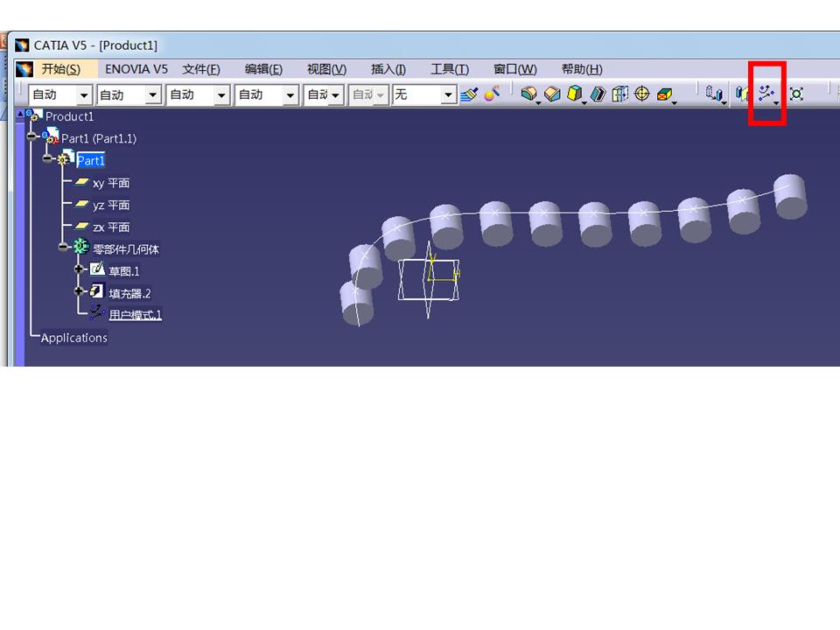Open the 窗口(W) menu
Image resolution: width=840 pixels, height=630 pixels.
[515, 69]
